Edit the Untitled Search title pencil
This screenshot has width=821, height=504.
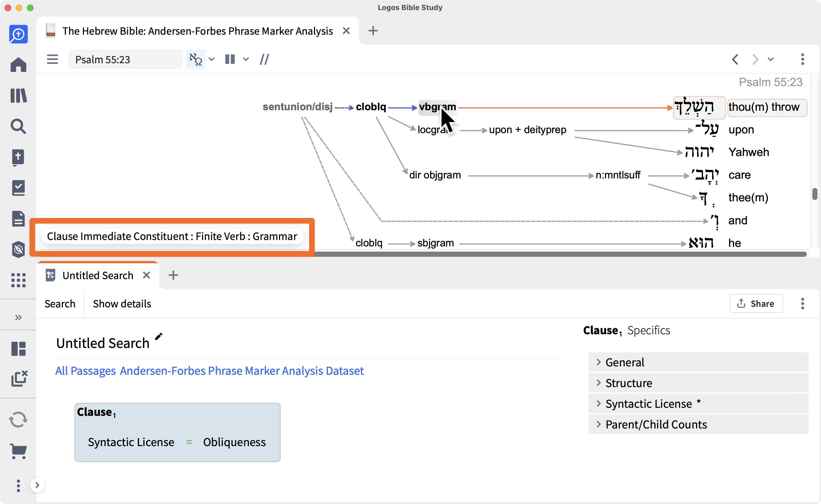[x=159, y=336]
